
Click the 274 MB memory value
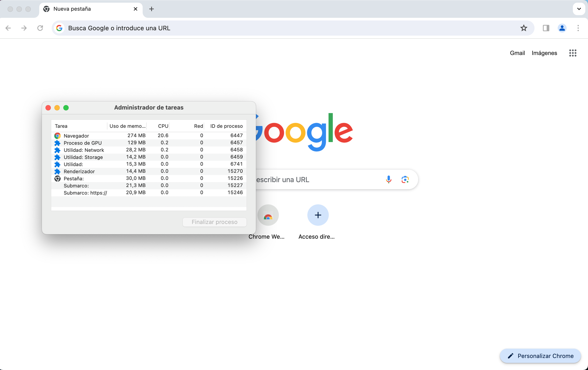136,135
